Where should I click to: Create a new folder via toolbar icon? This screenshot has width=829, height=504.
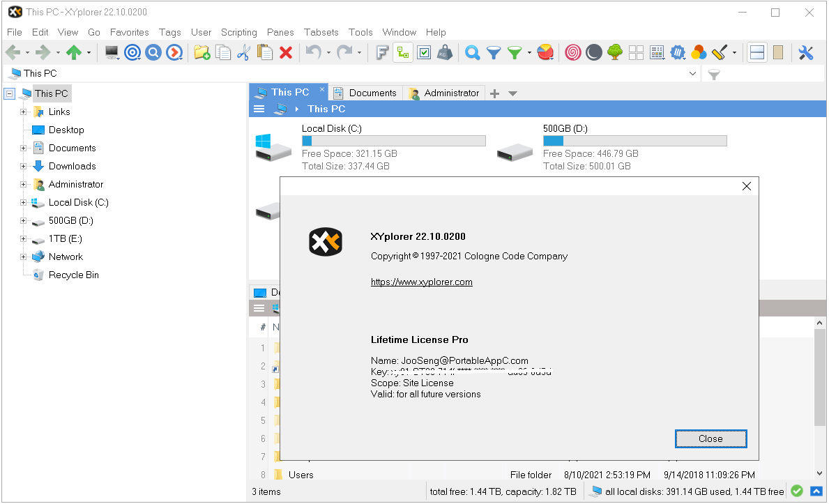[202, 52]
